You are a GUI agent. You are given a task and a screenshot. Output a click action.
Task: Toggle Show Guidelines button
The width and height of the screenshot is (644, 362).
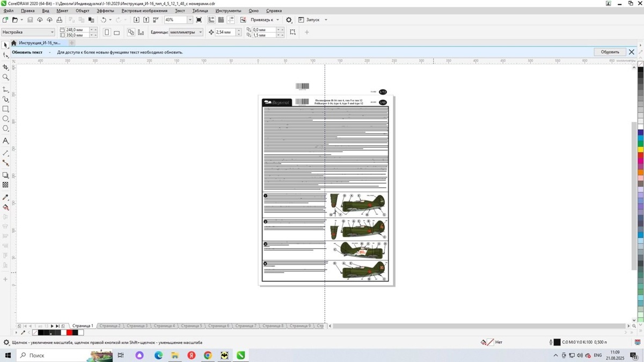[231, 20]
